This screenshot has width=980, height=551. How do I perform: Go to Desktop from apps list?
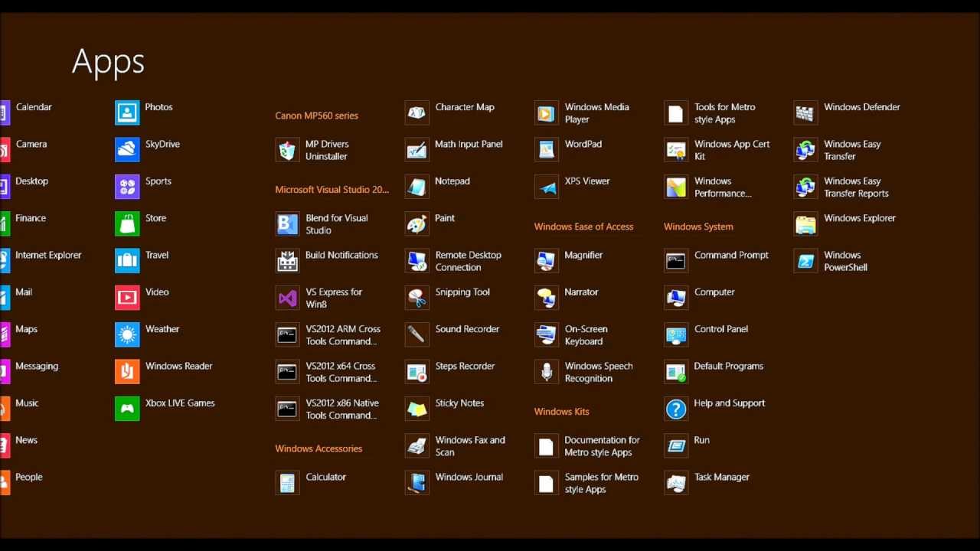(x=31, y=181)
